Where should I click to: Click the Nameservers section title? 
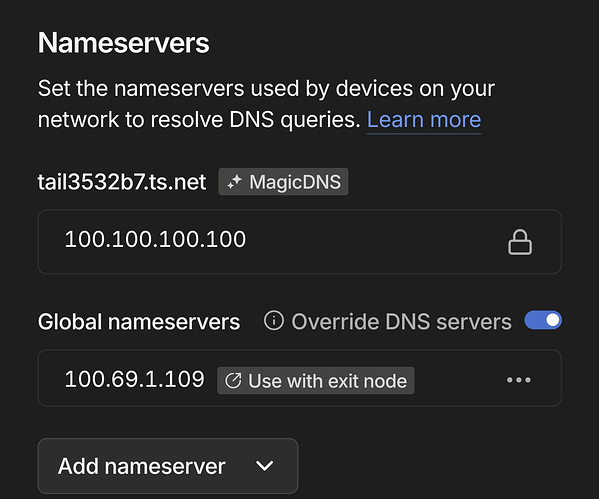pyautogui.click(x=123, y=42)
